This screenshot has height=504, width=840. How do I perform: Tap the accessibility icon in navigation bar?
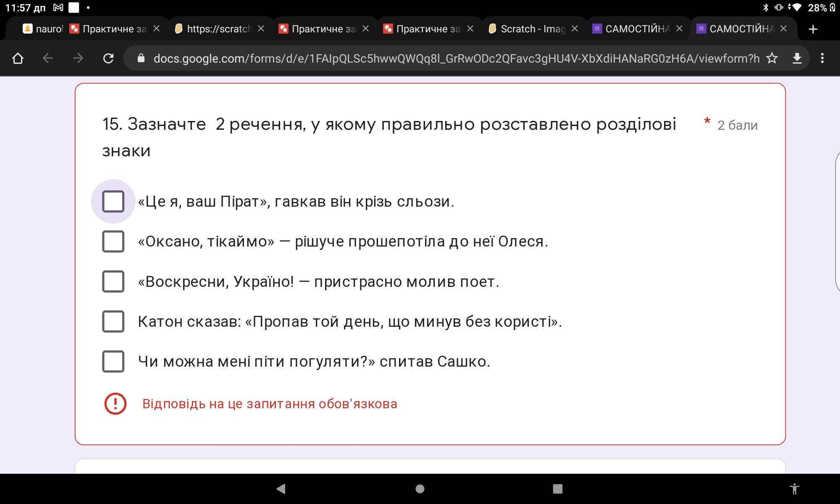pyautogui.click(x=794, y=489)
